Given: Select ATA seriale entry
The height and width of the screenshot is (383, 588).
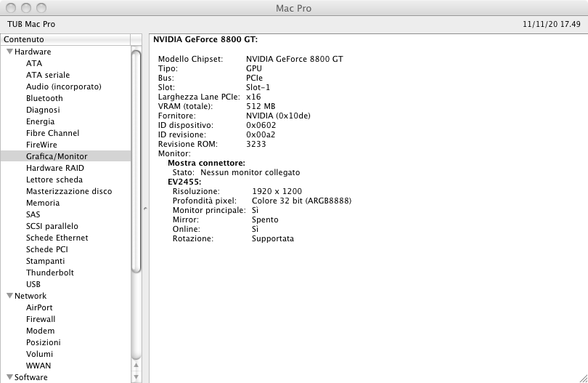Looking at the screenshot, I should [48, 75].
